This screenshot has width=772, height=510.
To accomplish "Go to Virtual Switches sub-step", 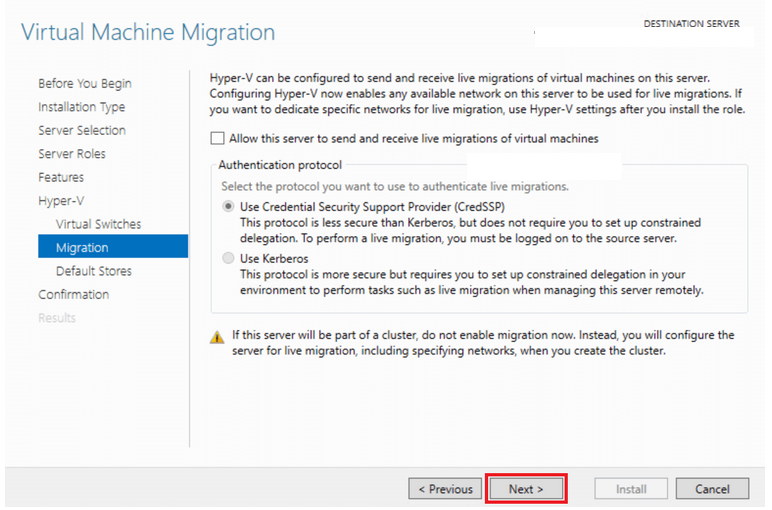I will 98,224.
